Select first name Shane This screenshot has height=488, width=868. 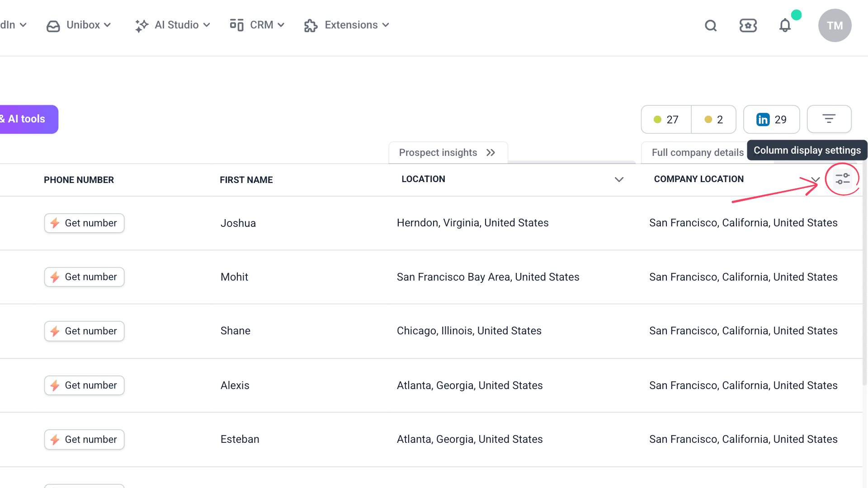click(235, 331)
